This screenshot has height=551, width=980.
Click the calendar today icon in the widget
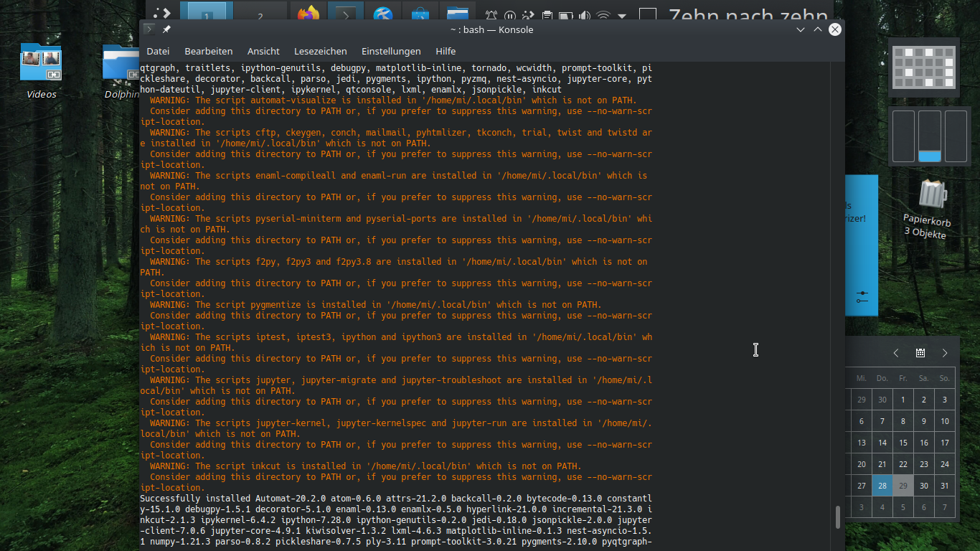pyautogui.click(x=920, y=353)
